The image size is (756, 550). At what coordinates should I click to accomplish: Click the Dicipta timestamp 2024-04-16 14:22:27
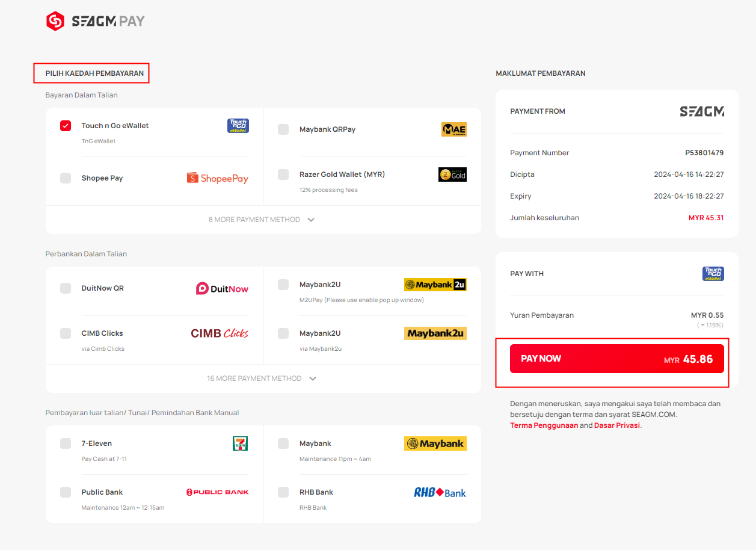coord(689,175)
